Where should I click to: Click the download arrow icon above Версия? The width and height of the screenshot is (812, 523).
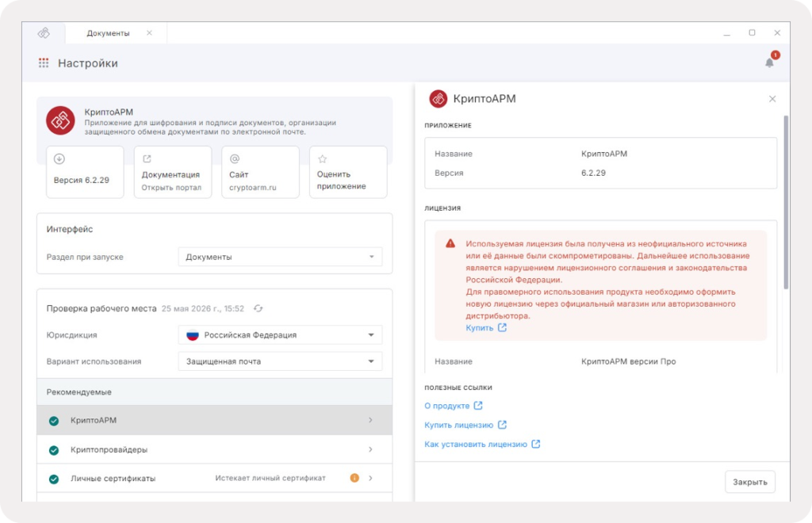click(59, 158)
